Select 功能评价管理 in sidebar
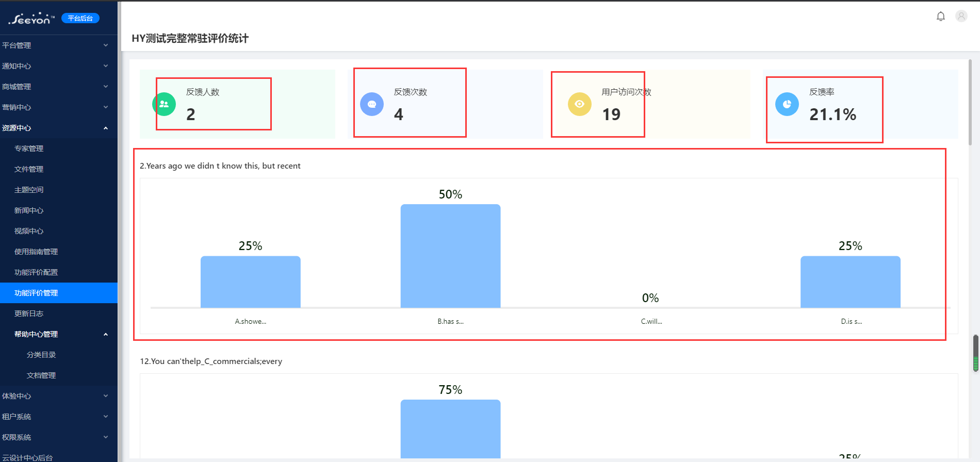980x462 pixels. 59,293
